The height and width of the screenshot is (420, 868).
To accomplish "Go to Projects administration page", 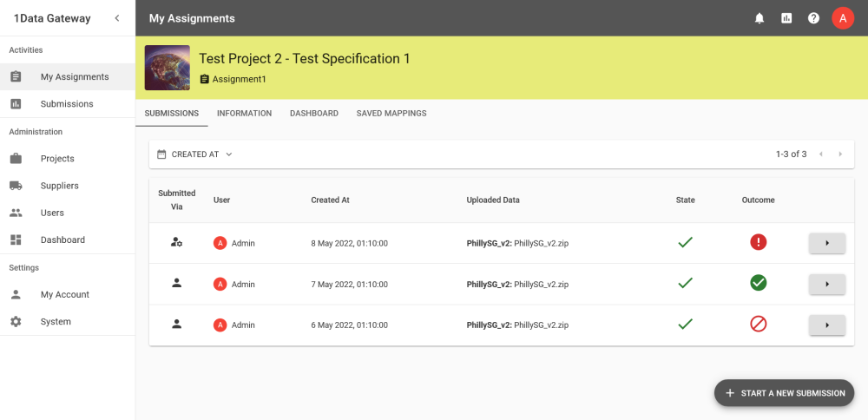I will point(68,159).
